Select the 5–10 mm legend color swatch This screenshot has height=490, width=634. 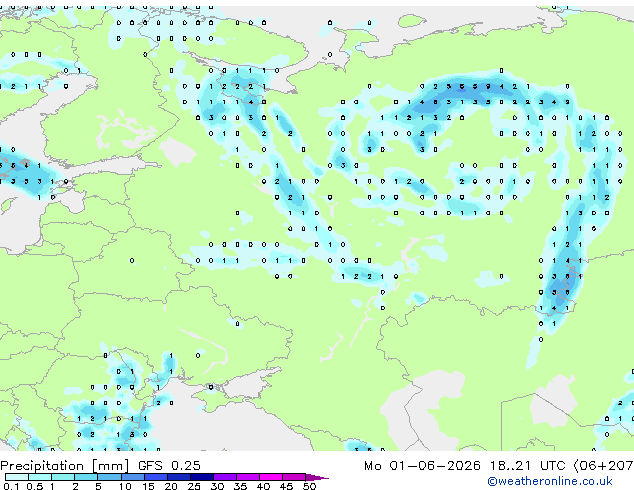coord(109,477)
